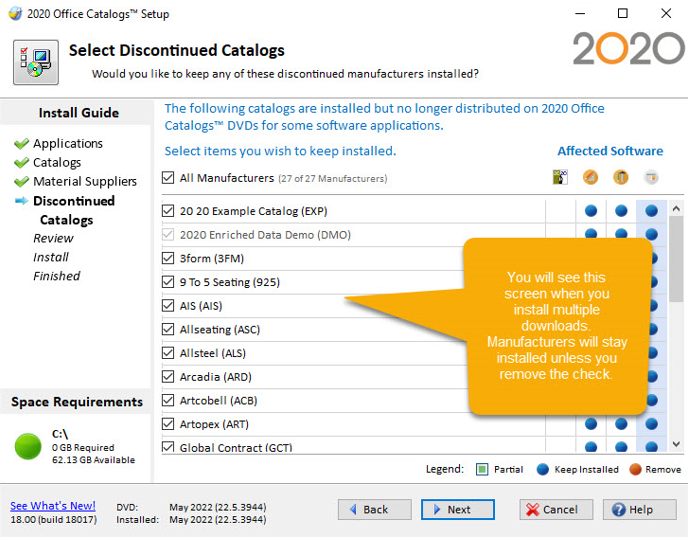Screen dimensions: 688x537
Task: Select Applications step in Install Guide
Action: pyautogui.click(x=68, y=143)
